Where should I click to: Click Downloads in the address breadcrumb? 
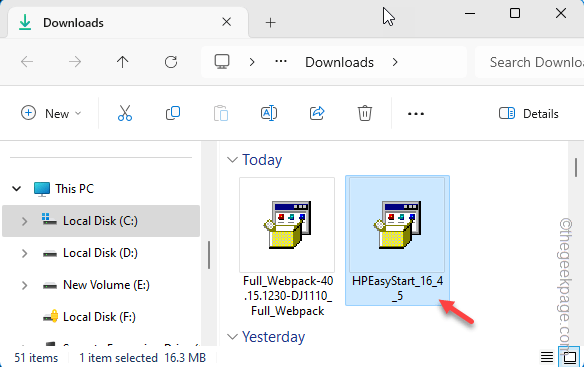(x=339, y=62)
